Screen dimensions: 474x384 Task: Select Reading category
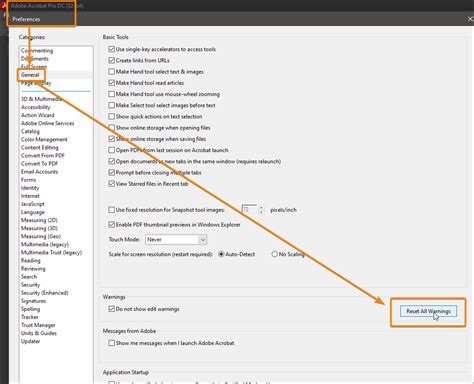(31, 261)
